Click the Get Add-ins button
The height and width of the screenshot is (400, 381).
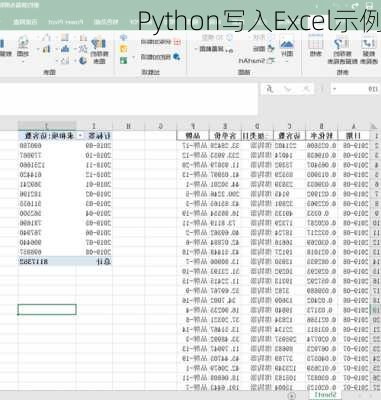click(161, 42)
